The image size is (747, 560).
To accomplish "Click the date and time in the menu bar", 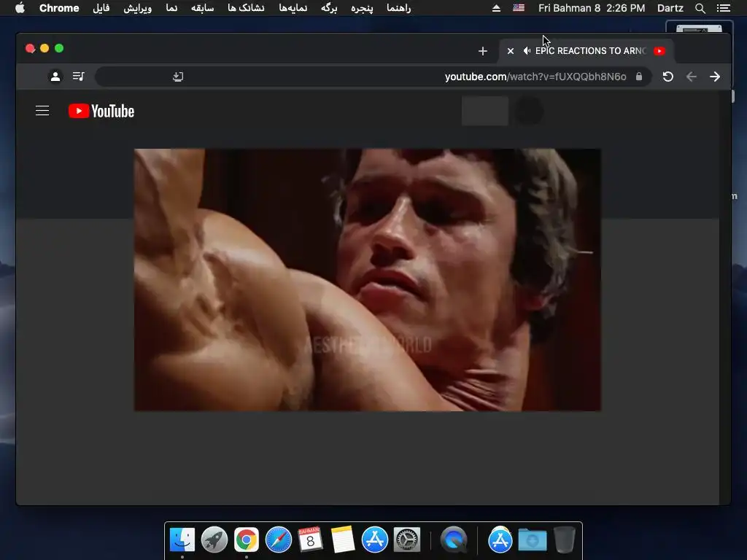I will click(592, 8).
